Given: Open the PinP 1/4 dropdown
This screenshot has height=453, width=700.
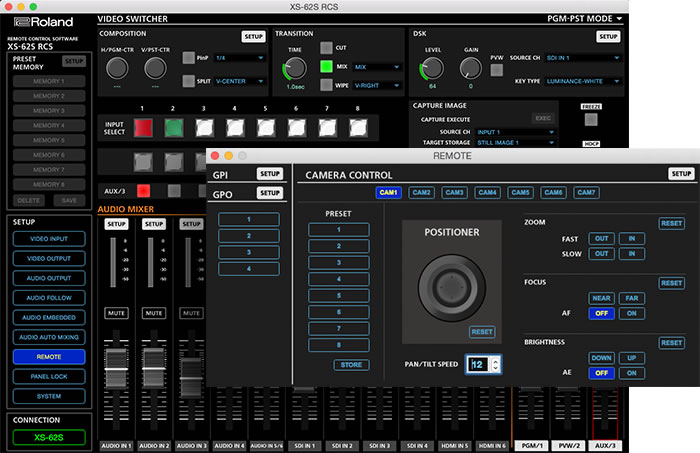Looking at the screenshot, I should coord(240,58).
